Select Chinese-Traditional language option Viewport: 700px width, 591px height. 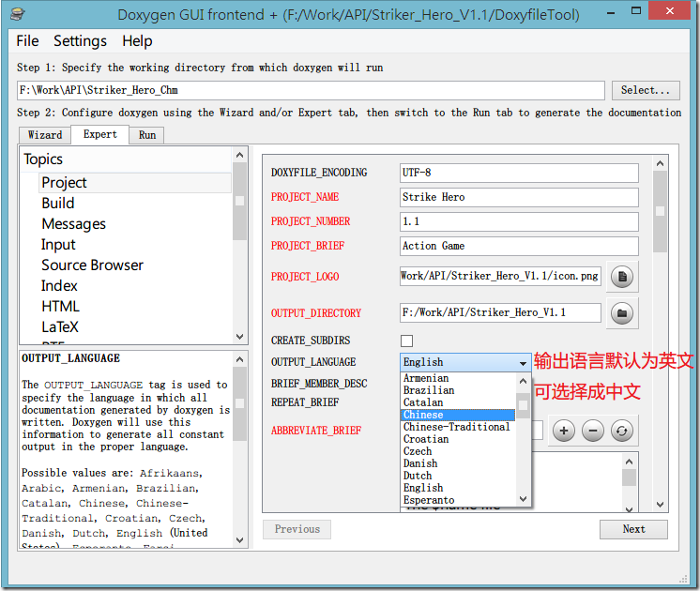[458, 427]
